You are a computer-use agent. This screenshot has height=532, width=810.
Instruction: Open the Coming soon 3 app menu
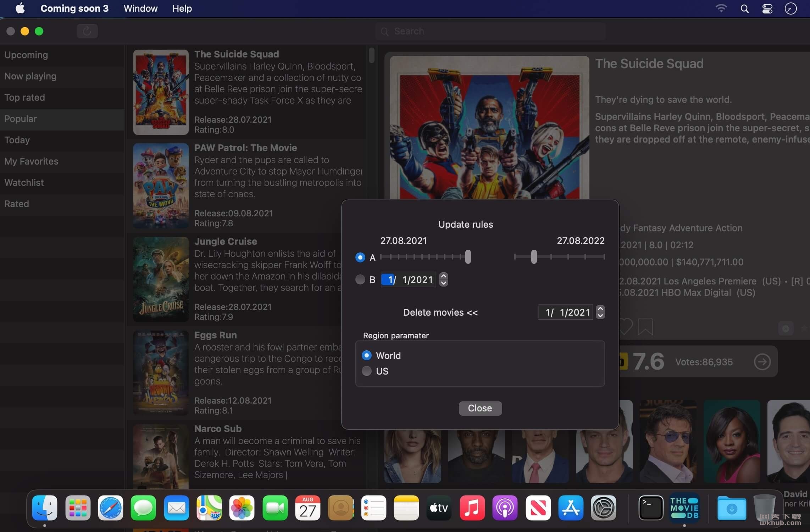point(74,9)
